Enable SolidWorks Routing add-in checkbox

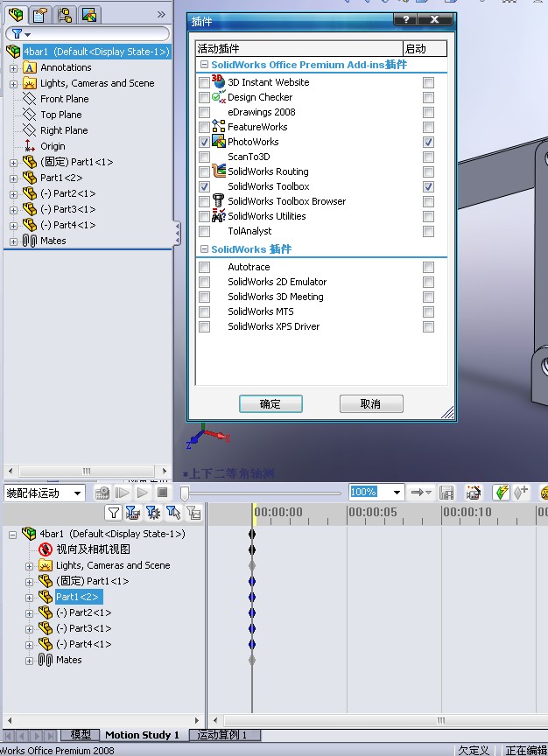tap(204, 171)
